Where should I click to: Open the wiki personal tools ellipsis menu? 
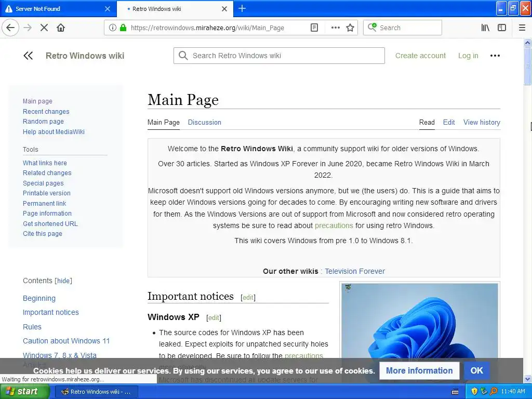point(495,56)
